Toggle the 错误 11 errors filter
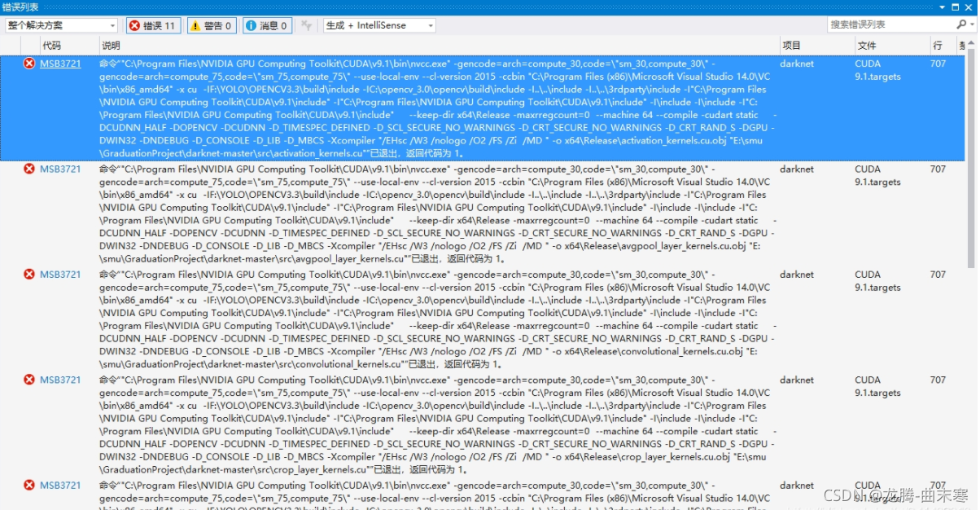 [x=152, y=25]
